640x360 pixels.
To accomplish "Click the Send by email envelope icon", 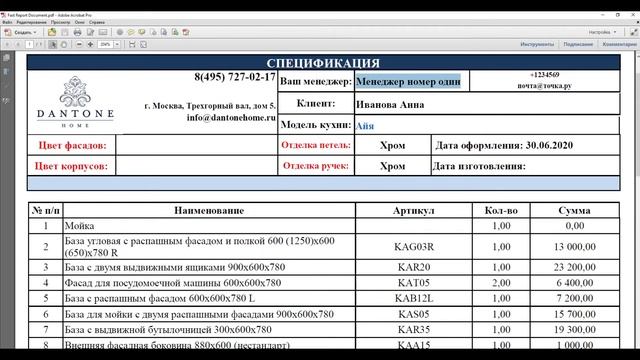I will click(x=103, y=32).
